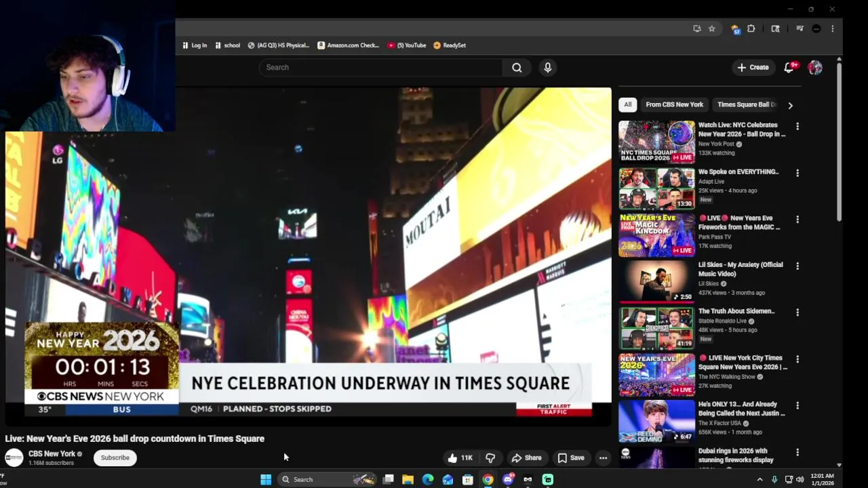Open the (5) YouTube bookmark
This screenshot has width=868, height=488.
point(407,45)
